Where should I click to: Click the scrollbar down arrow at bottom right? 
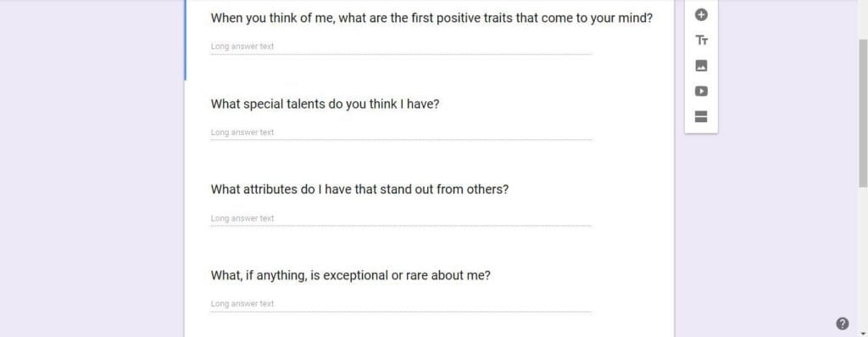(x=863, y=333)
